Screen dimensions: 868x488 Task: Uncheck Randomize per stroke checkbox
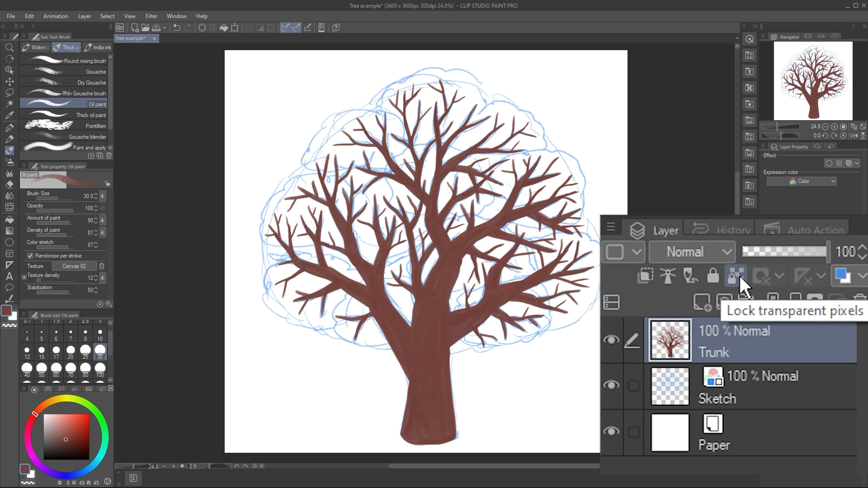(x=30, y=256)
